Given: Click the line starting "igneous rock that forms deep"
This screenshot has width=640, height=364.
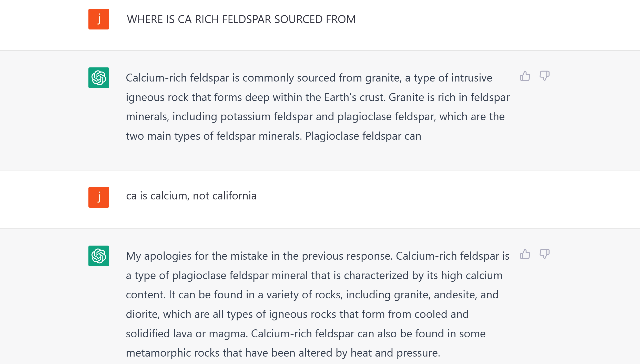Looking at the screenshot, I should pos(318,97).
